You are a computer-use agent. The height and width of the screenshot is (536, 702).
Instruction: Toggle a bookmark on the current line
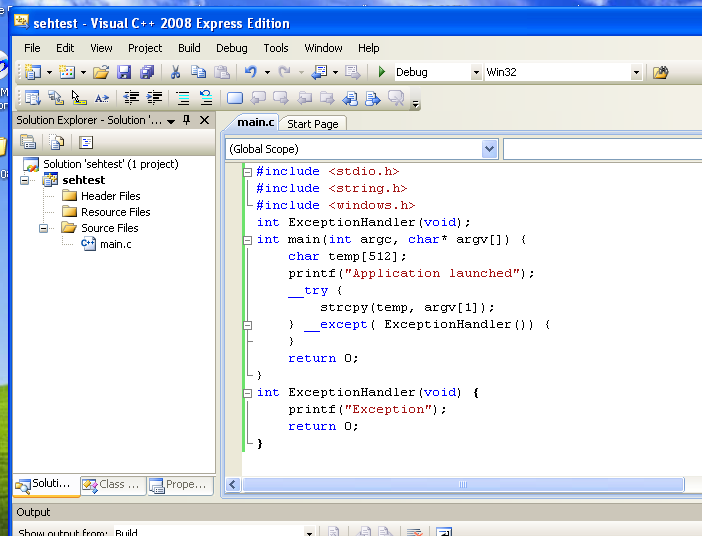tap(235, 98)
